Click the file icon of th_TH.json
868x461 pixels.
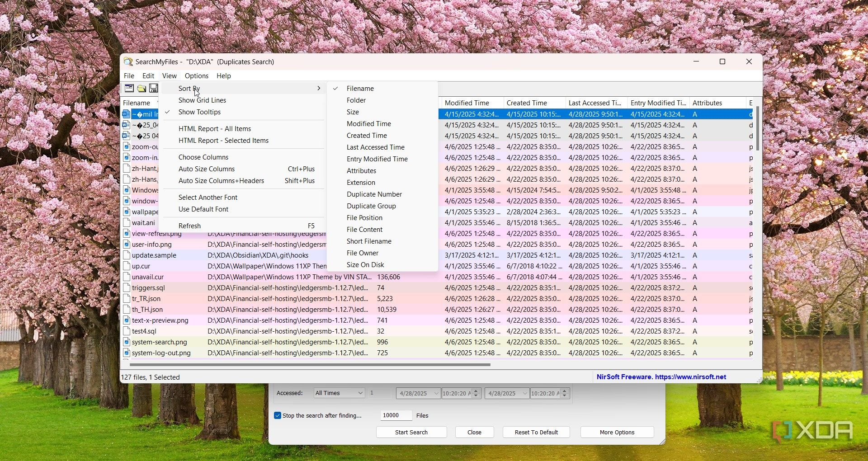127,310
